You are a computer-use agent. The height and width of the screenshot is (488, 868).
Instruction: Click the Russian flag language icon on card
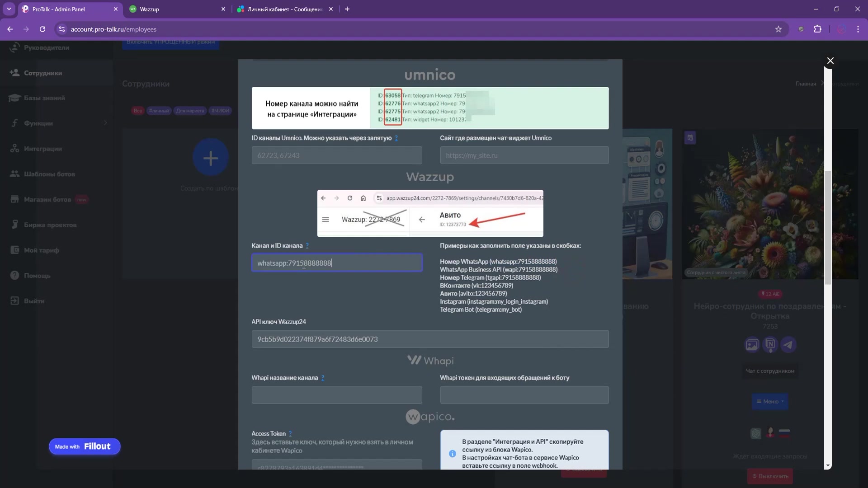[x=784, y=432]
